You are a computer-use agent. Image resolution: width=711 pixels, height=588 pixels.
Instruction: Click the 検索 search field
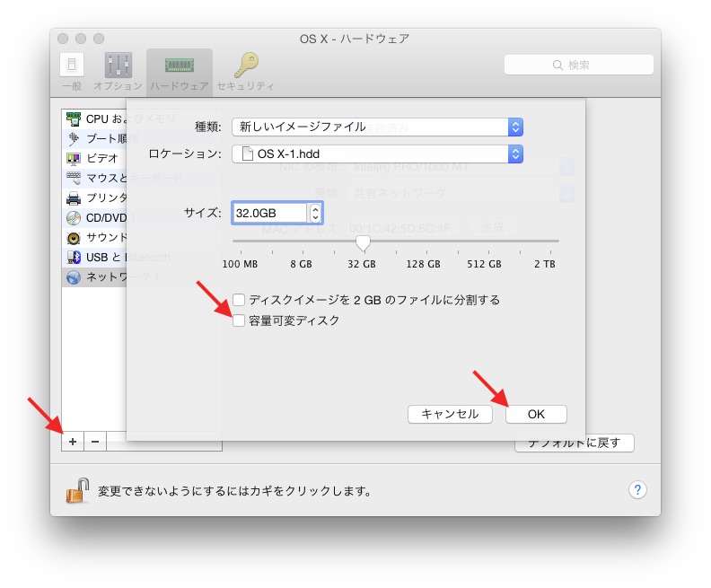click(579, 65)
